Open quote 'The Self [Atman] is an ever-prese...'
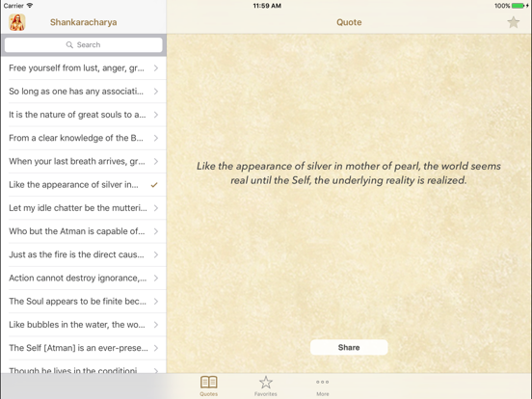The image size is (532, 399). tap(84, 348)
